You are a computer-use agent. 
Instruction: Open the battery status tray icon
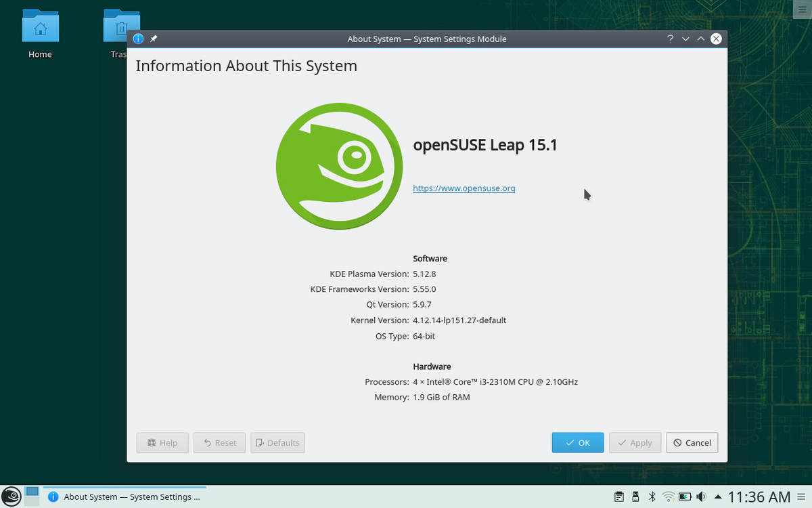pos(685,496)
